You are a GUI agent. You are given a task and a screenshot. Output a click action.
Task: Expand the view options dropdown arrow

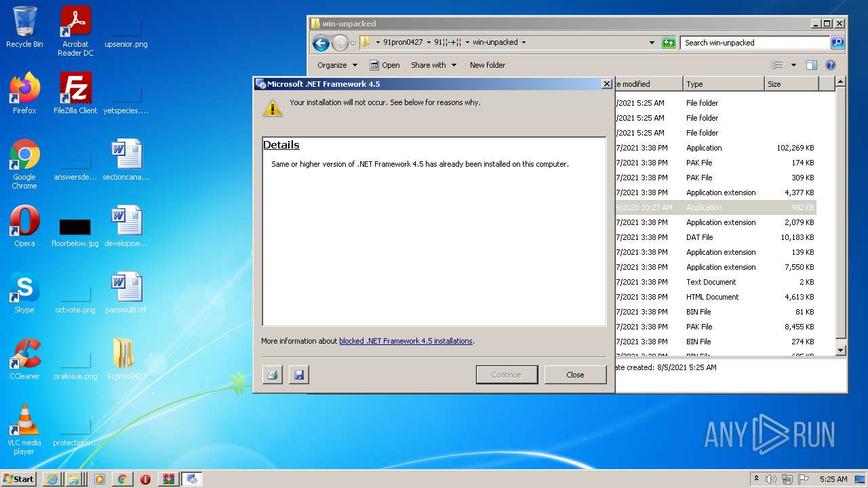coord(793,65)
